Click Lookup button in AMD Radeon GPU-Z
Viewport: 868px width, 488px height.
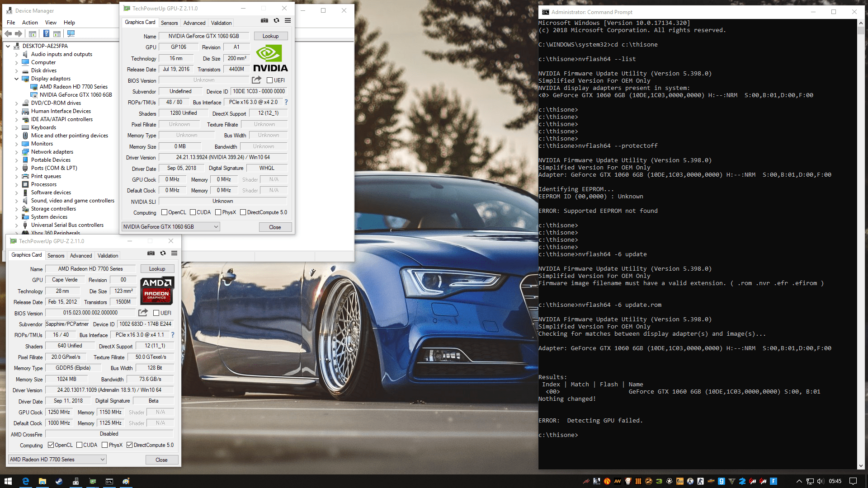157,269
